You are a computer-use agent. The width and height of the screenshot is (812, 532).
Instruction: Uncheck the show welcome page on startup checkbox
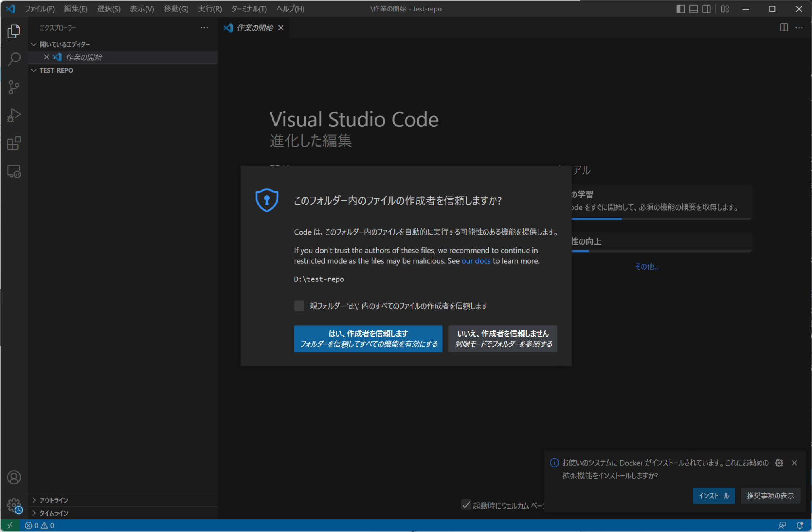(x=466, y=505)
